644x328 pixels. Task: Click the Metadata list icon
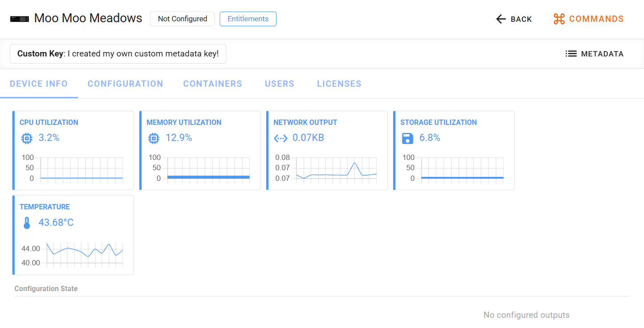(571, 54)
